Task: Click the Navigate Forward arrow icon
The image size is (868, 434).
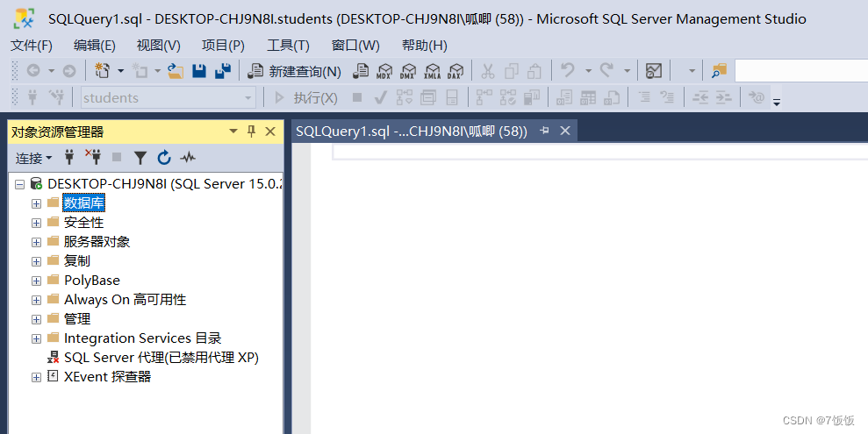Action: coord(69,71)
